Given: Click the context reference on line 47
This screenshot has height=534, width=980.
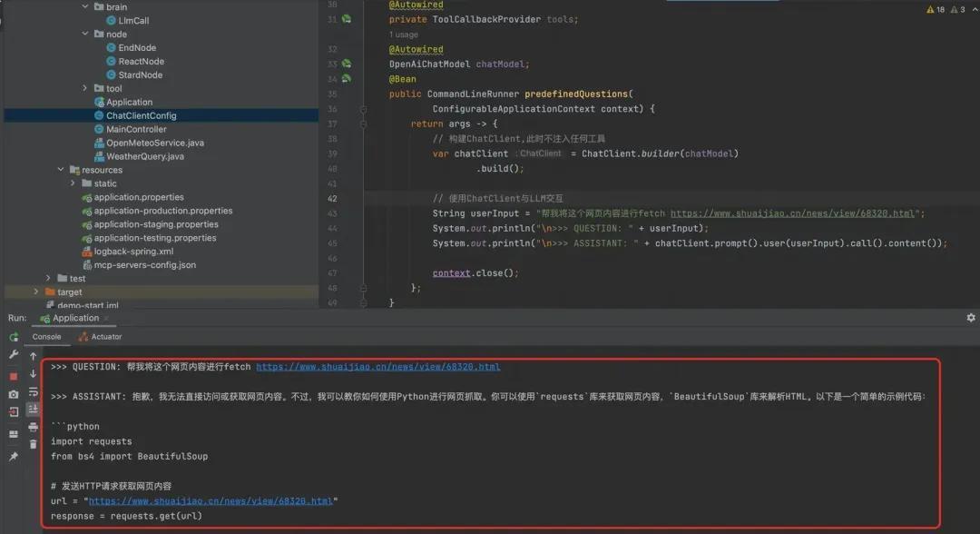Looking at the screenshot, I should pos(451,272).
